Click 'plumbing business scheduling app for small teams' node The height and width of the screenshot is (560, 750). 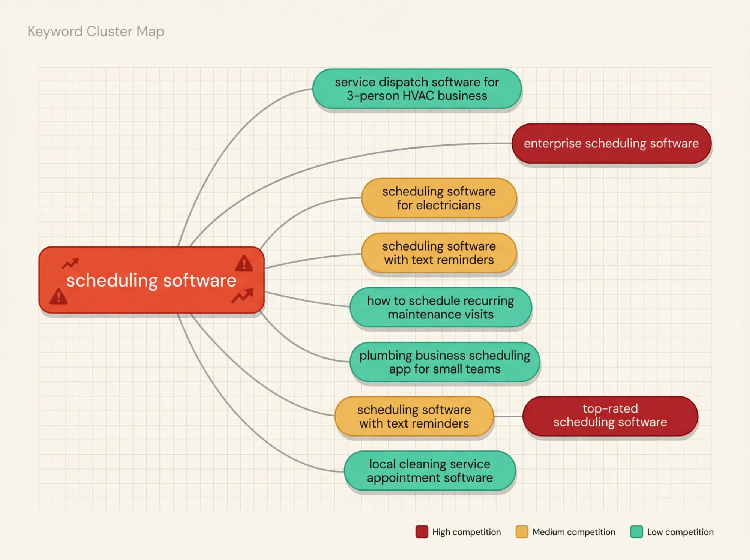pyautogui.click(x=445, y=362)
